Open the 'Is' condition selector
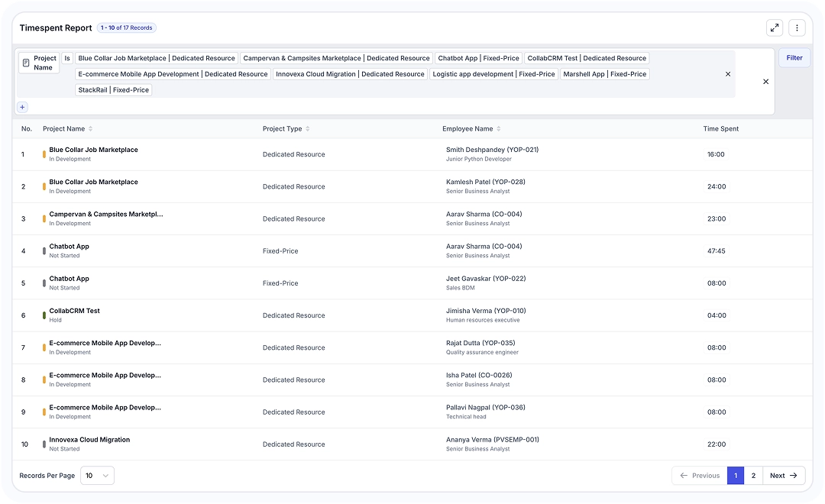Image resolution: width=825 pixels, height=504 pixels. click(66, 57)
